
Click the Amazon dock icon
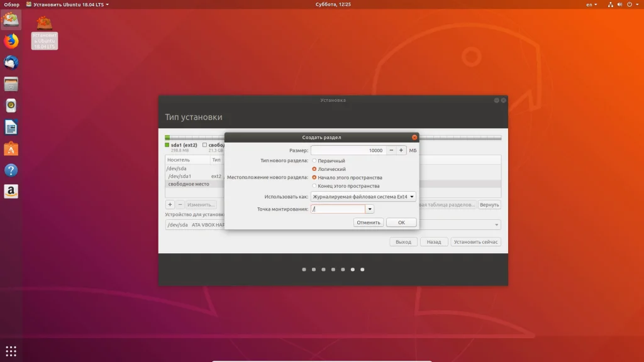point(11,192)
